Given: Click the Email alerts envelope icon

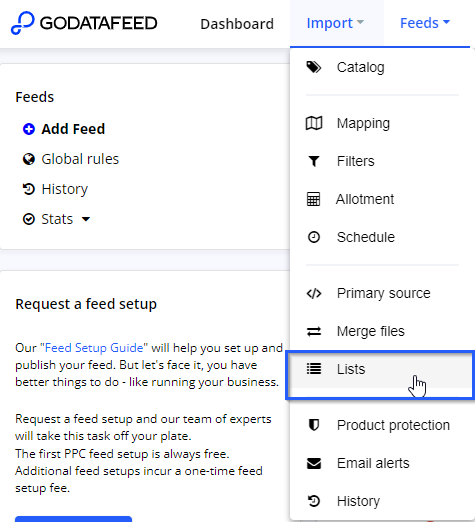Looking at the screenshot, I should pyautogui.click(x=314, y=463).
